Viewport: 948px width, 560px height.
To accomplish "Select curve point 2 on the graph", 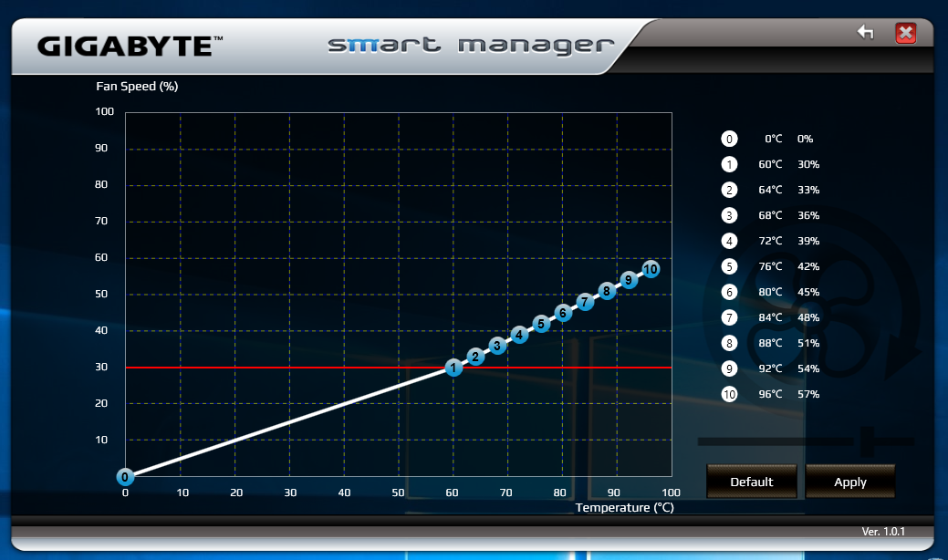I will (475, 357).
